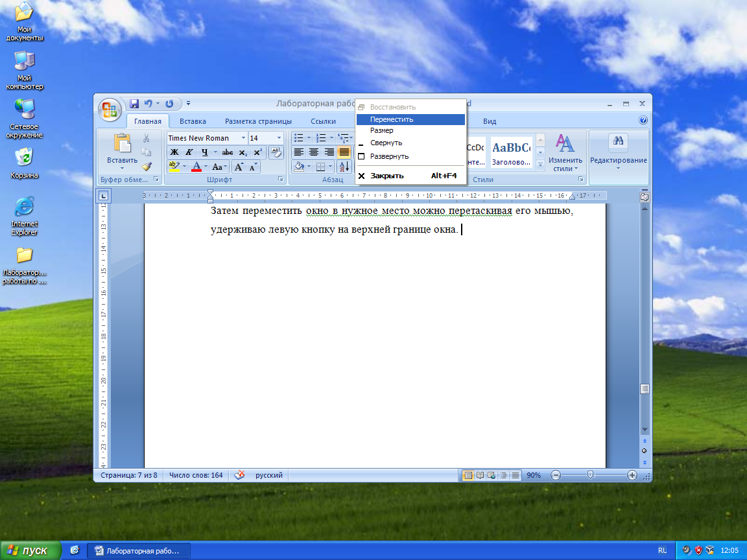Expand the styles gallery More arrow
The image size is (747, 560).
pos(540,165)
